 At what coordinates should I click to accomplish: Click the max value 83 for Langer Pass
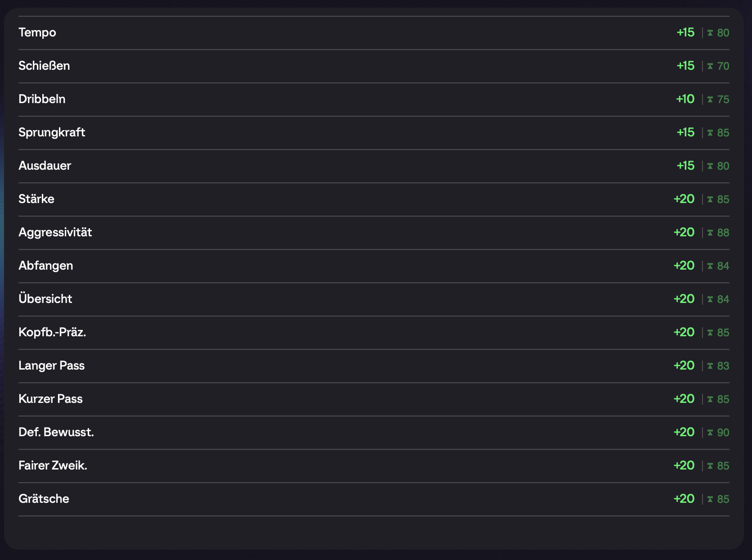[723, 366]
